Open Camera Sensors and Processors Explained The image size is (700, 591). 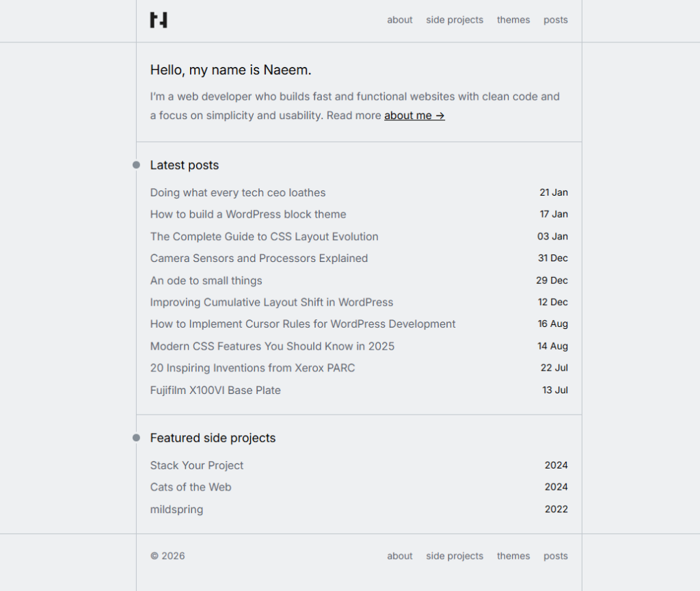(x=259, y=258)
